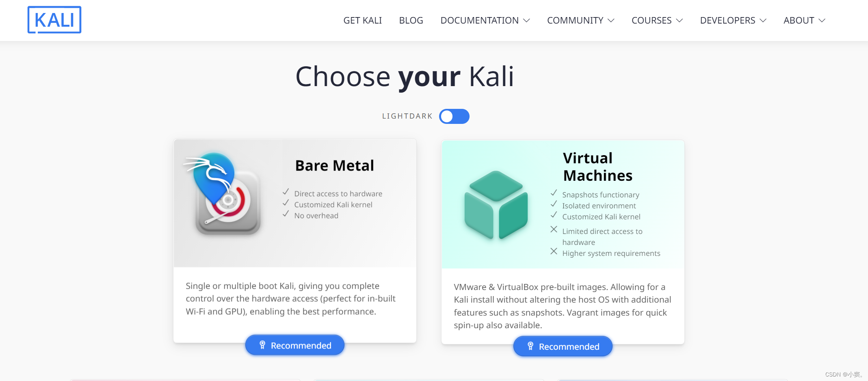Click the Virtual Machines heading
The image size is (868, 381).
(x=597, y=167)
